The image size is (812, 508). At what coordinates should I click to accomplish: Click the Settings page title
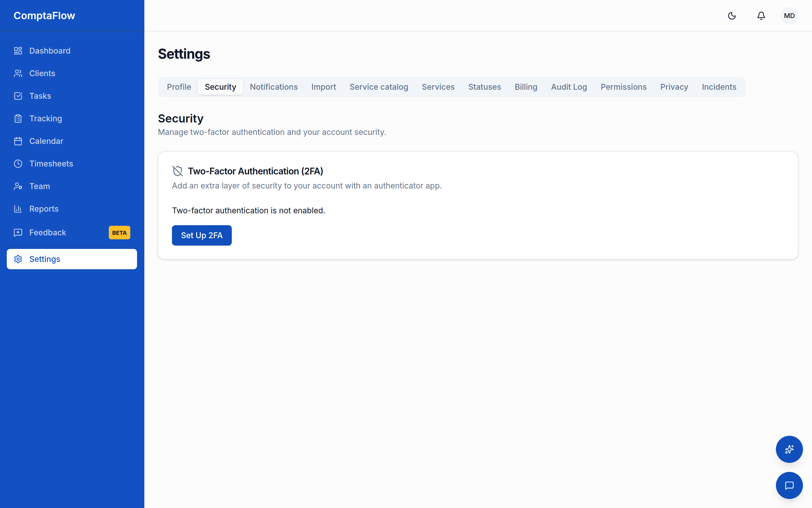pyautogui.click(x=184, y=54)
